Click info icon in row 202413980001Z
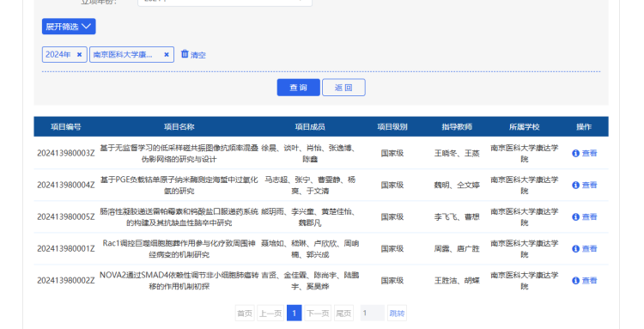 tap(576, 248)
